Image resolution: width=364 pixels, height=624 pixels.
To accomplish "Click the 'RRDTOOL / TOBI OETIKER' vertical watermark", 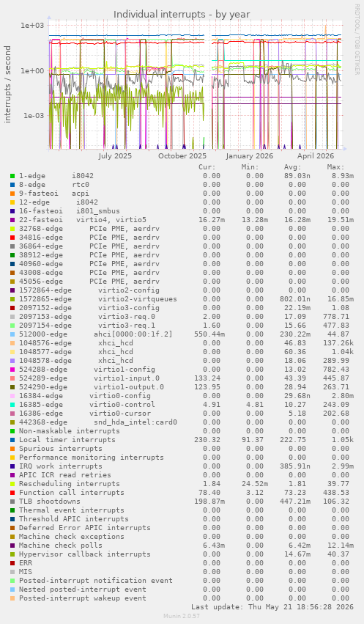I will coord(357,39).
